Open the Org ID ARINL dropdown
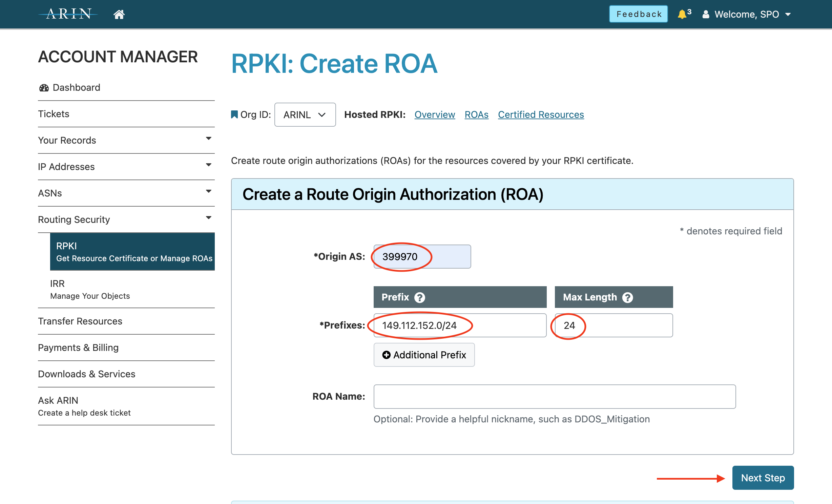 (305, 115)
